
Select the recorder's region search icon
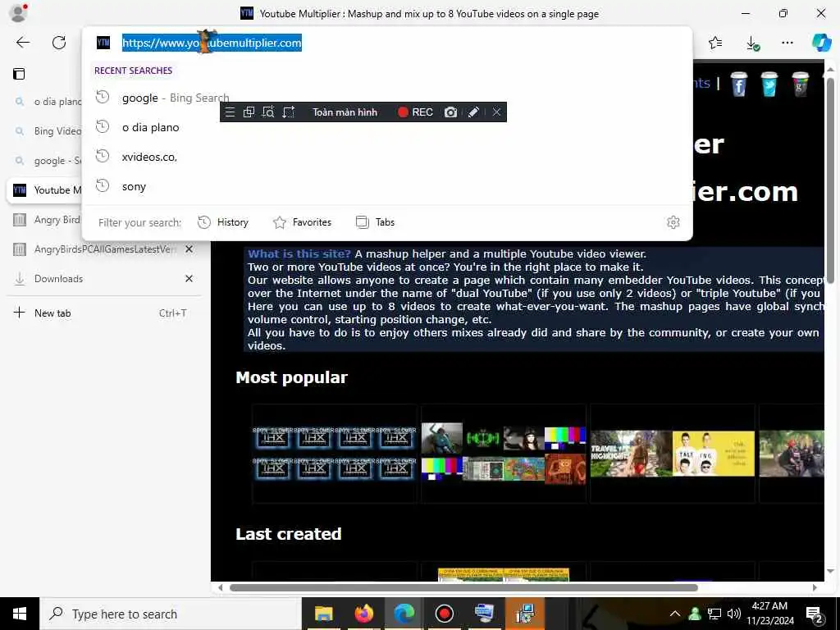click(268, 112)
